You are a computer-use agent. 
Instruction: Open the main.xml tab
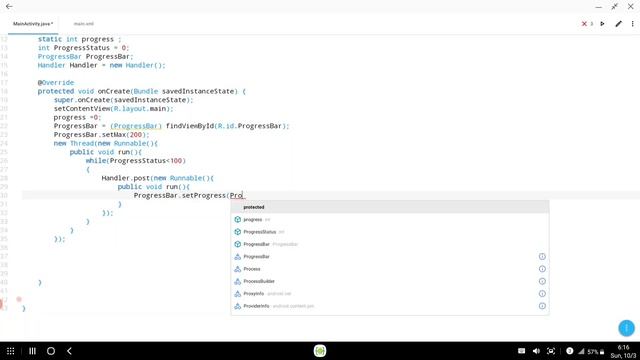click(x=84, y=24)
